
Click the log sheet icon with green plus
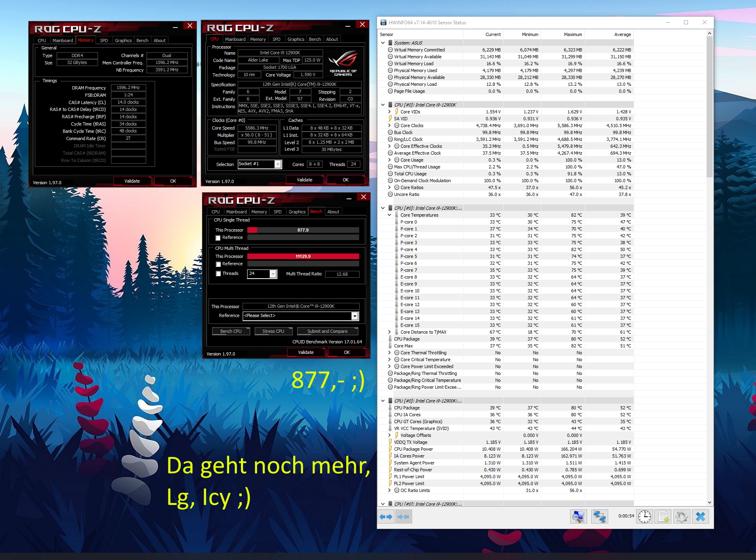click(x=664, y=517)
